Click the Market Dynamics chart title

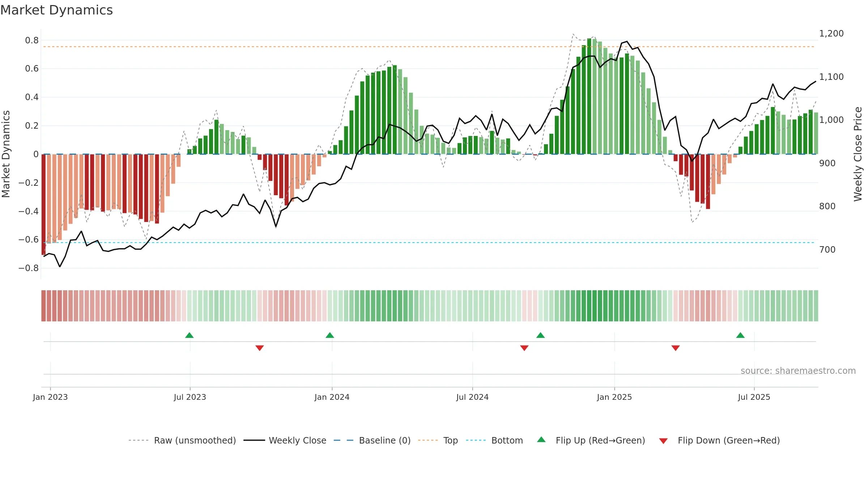coord(56,10)
